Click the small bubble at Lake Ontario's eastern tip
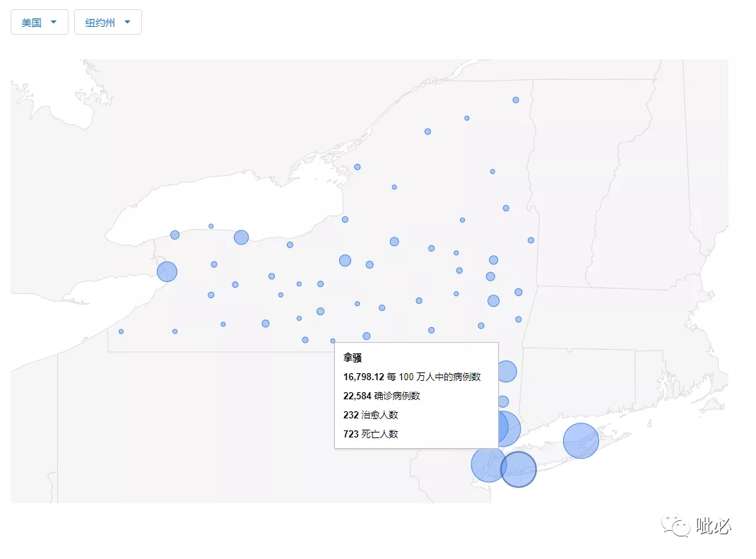This screenshot has height=559, width=756. point(345,220)
